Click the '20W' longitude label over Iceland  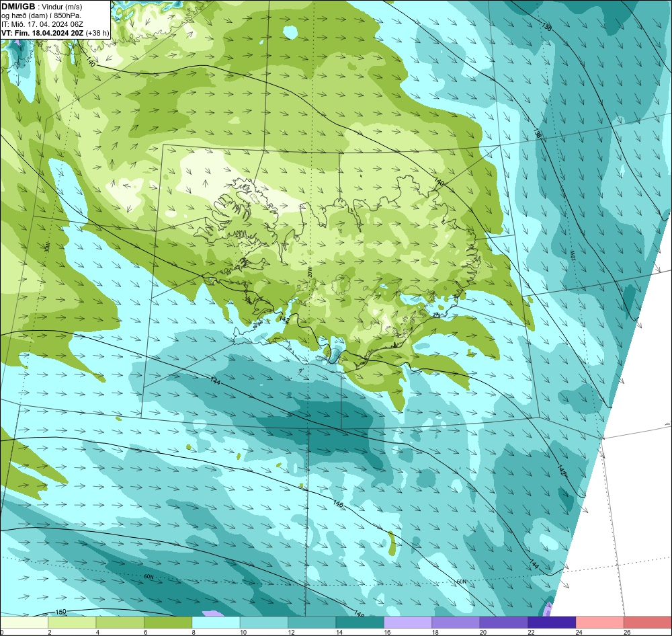pyautogui.click(x=309, y=272)
